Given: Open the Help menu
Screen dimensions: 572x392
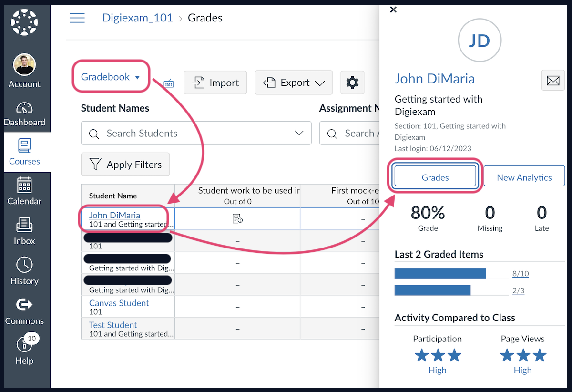Looking at the screenshot, I should coord(24,350).
